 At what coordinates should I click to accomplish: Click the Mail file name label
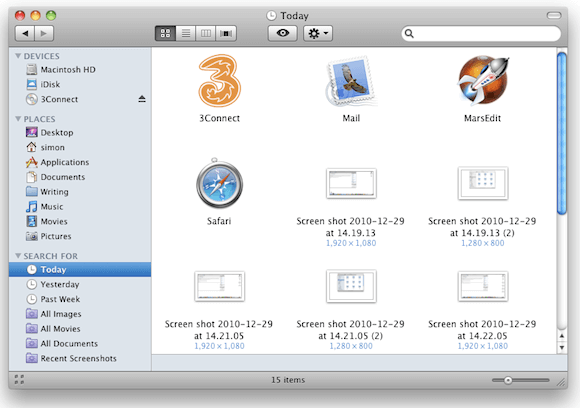pyautogui.click(x=351, y=118)
